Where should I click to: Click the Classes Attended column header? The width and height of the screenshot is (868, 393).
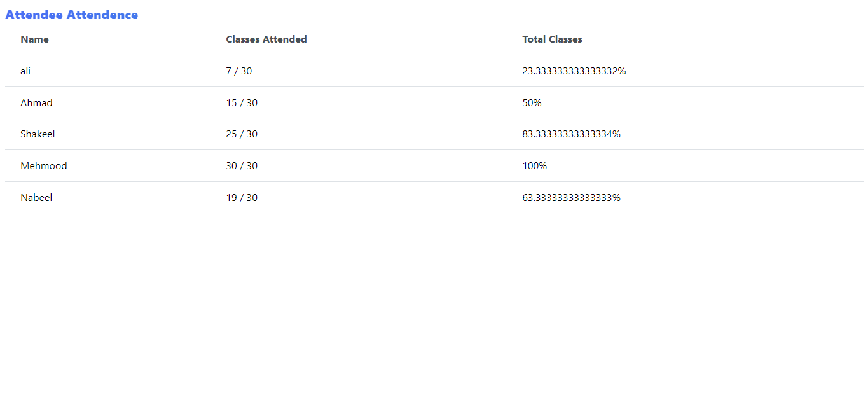click(x=266, y=39)
